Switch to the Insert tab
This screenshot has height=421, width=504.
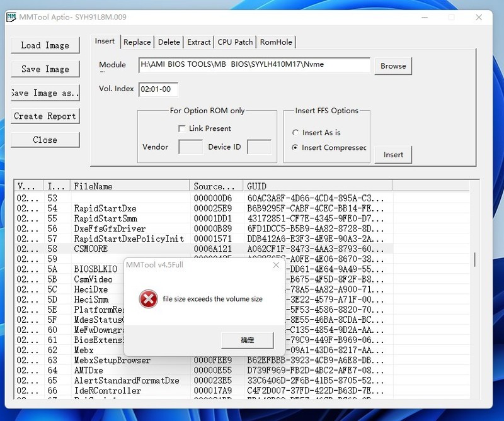coord(105,42)
